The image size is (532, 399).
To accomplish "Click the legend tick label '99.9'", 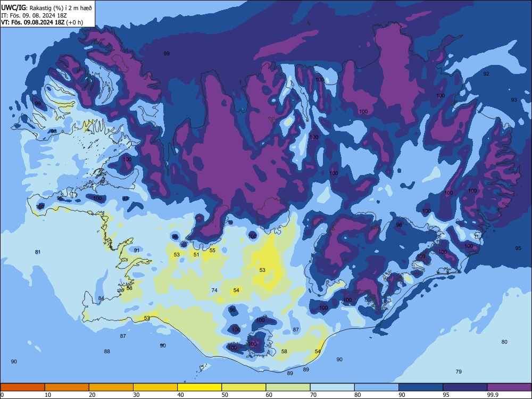I will click(493, 395).
